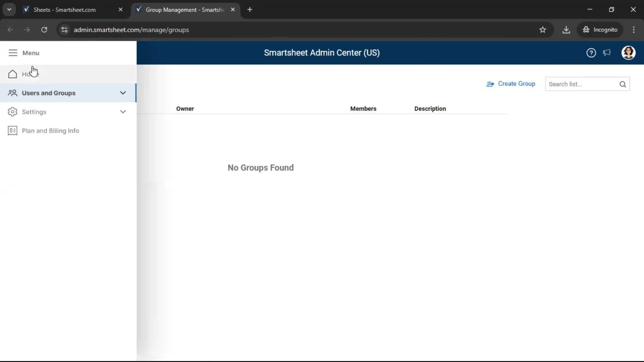Open the browser tab search dropdown
The height and width of the screenshot is (362, 644).
tap(9, 9)
